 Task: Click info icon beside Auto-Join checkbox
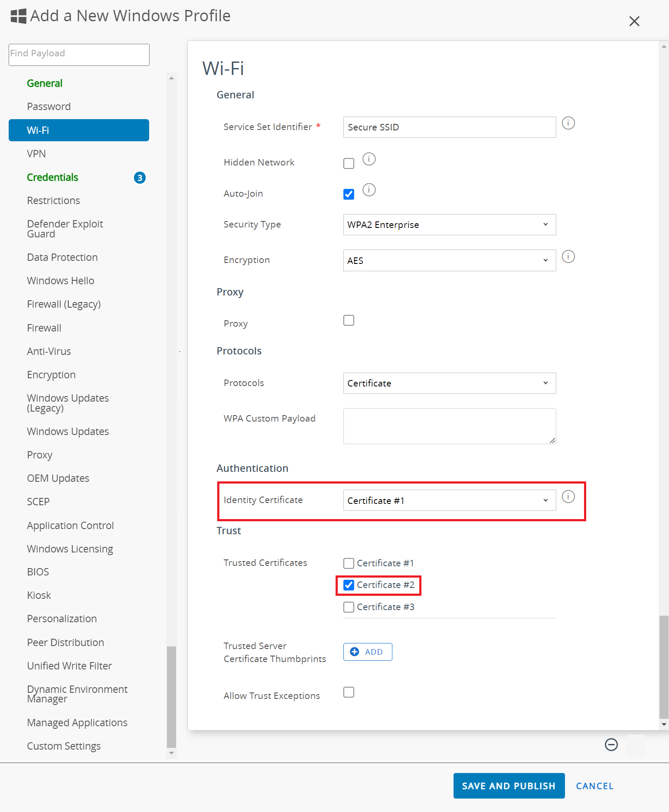point(369,190)
